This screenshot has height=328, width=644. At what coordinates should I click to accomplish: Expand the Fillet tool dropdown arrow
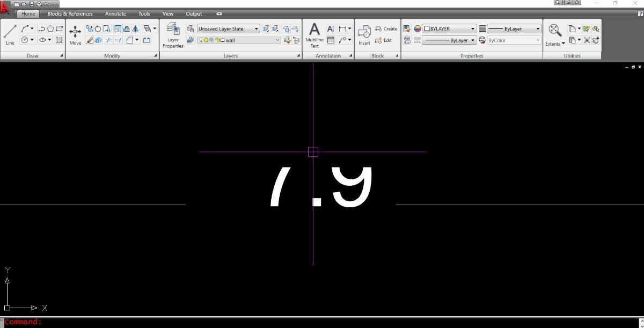(137, 40)
